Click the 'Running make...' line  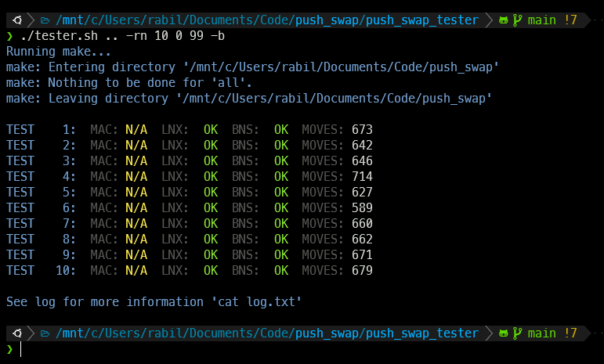(x=59, y=52)
